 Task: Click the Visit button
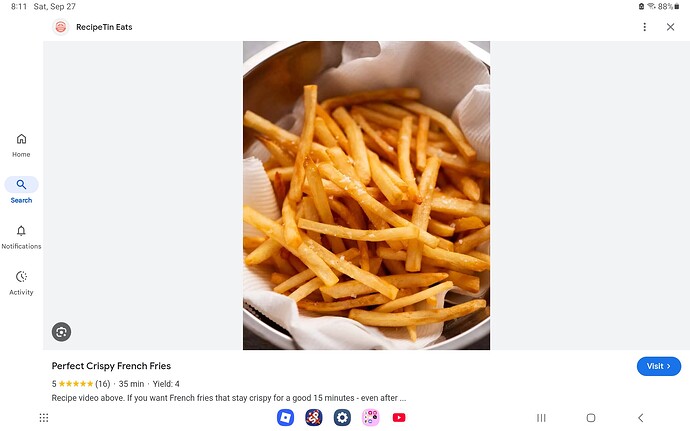(658, 366)
